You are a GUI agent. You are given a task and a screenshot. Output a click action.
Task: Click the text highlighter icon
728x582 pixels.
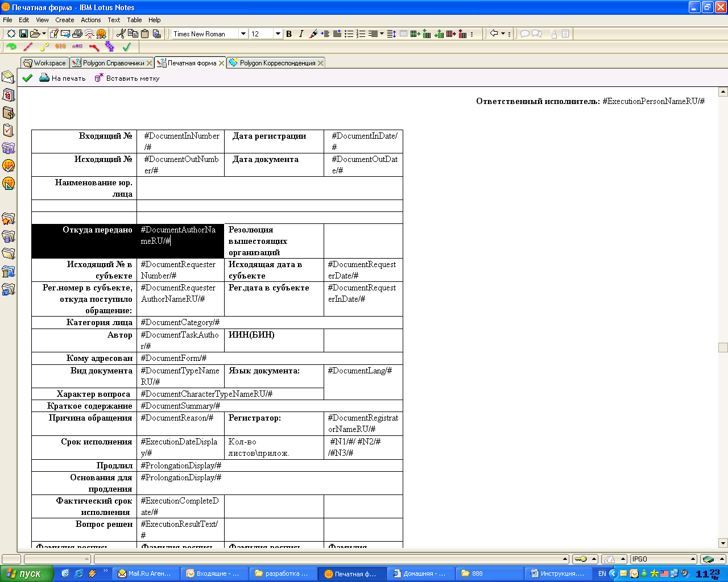coord(313,34)
